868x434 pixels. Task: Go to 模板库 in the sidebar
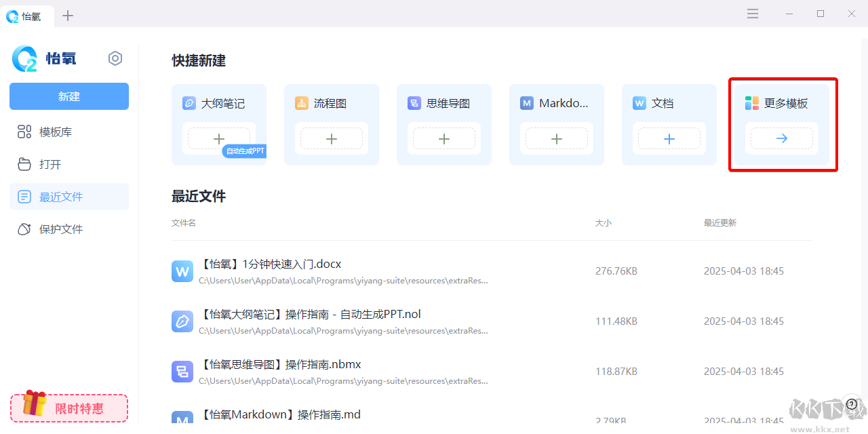point(56,132)
